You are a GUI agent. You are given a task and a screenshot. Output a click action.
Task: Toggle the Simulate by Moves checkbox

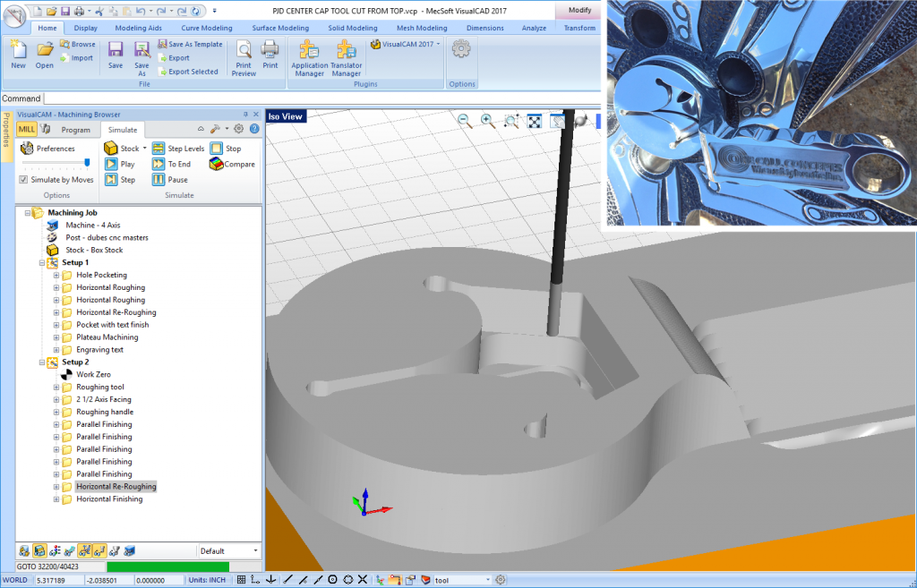[x=23, y=180]
